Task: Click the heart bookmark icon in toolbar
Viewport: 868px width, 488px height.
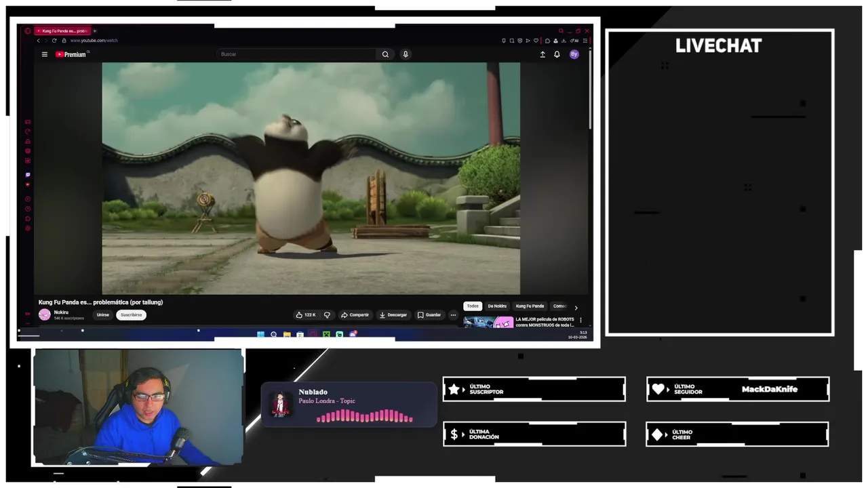Action: 536,41
